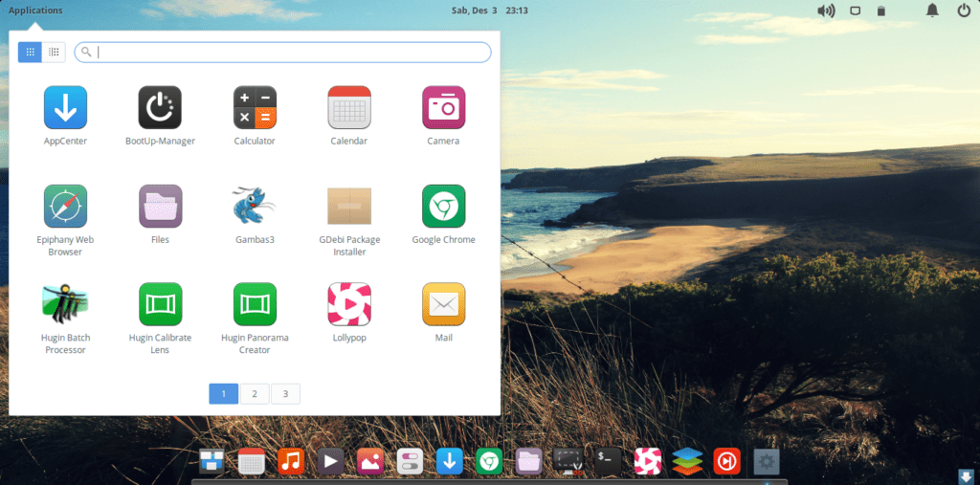Open the notifications bell indicator
Viewport: 980px width, 485px height.
click(932, 11)
